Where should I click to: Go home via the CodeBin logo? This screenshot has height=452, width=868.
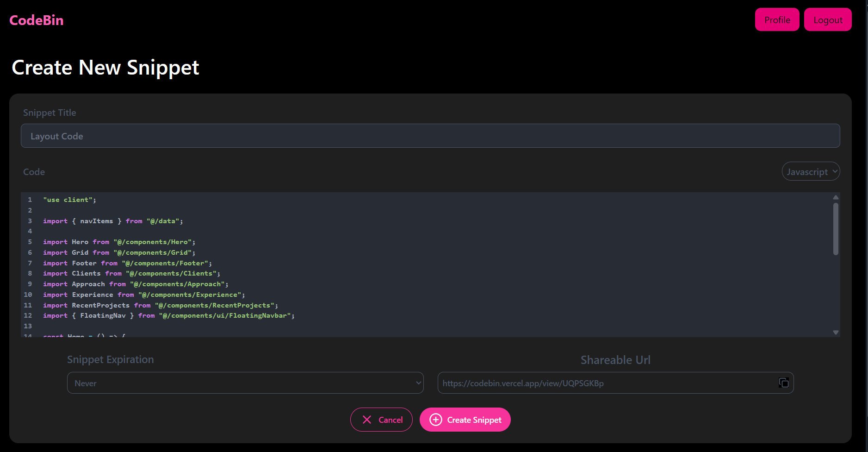click(37, 20)
